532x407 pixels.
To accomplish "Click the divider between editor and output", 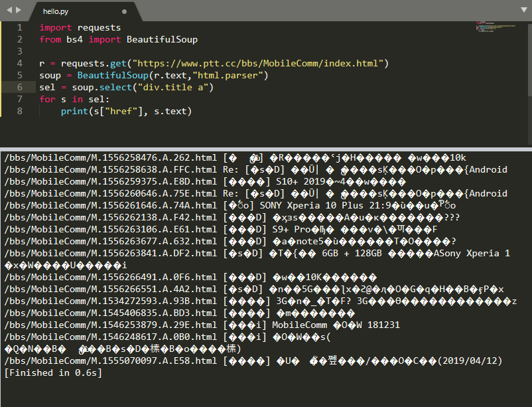I will tap(266, 149).
